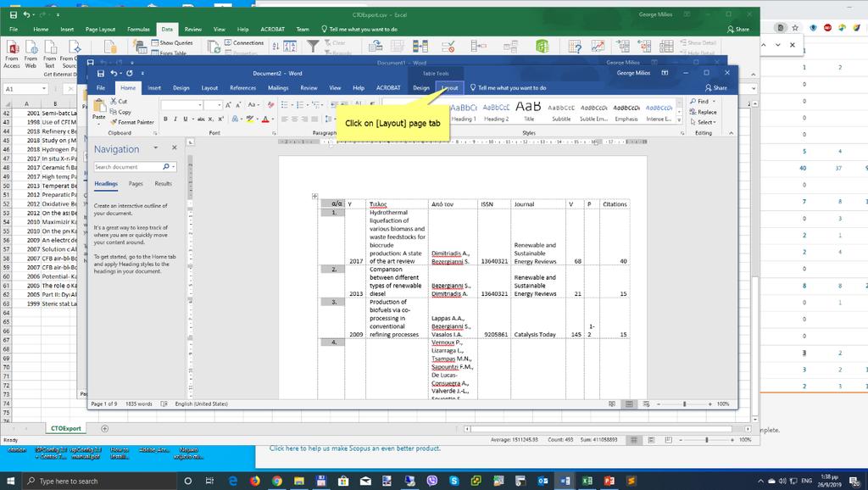868x490 pixels.
Task: Apply the text highlight color
Action: 250,119
